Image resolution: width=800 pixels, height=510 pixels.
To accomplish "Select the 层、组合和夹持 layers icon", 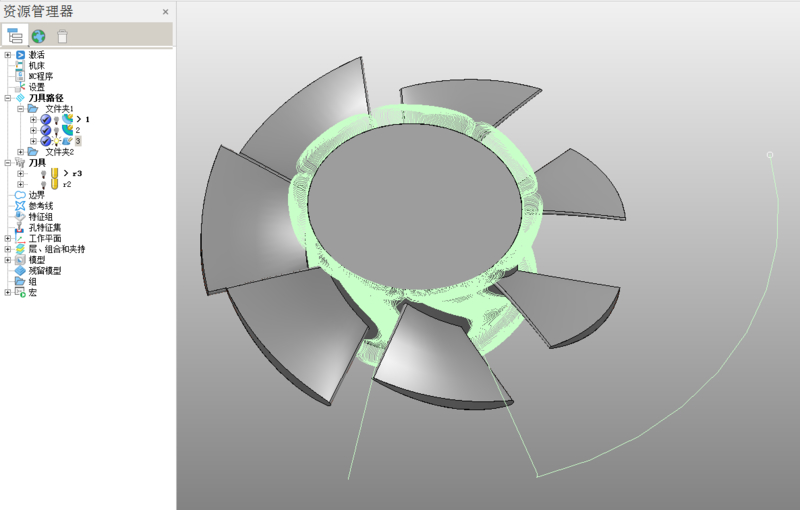I will tap(20, 249).
